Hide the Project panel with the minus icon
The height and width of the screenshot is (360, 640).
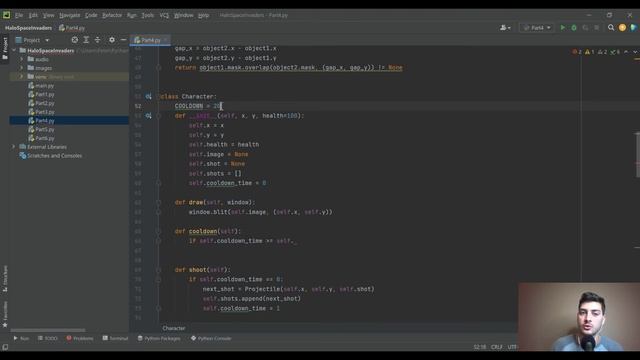(x=123, y=40)
